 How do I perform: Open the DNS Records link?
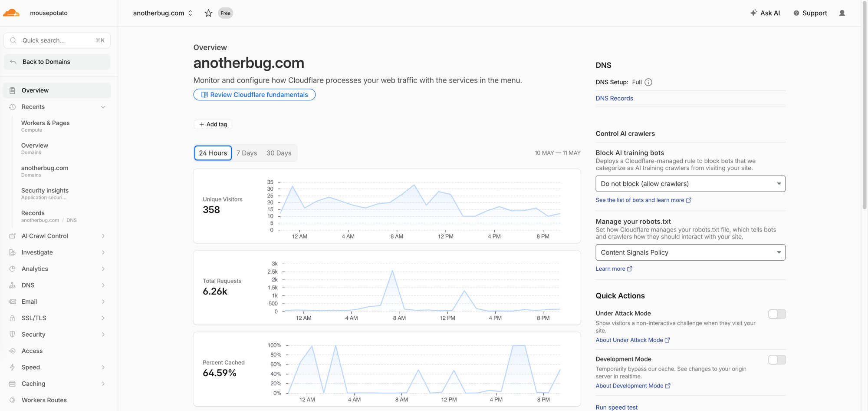pos(614,98)
